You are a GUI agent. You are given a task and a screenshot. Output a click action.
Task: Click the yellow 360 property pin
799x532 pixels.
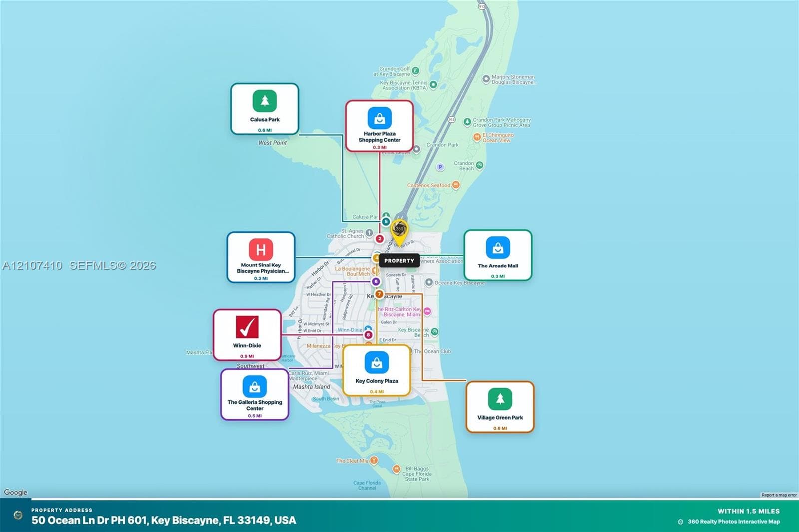tap(399, 232)
